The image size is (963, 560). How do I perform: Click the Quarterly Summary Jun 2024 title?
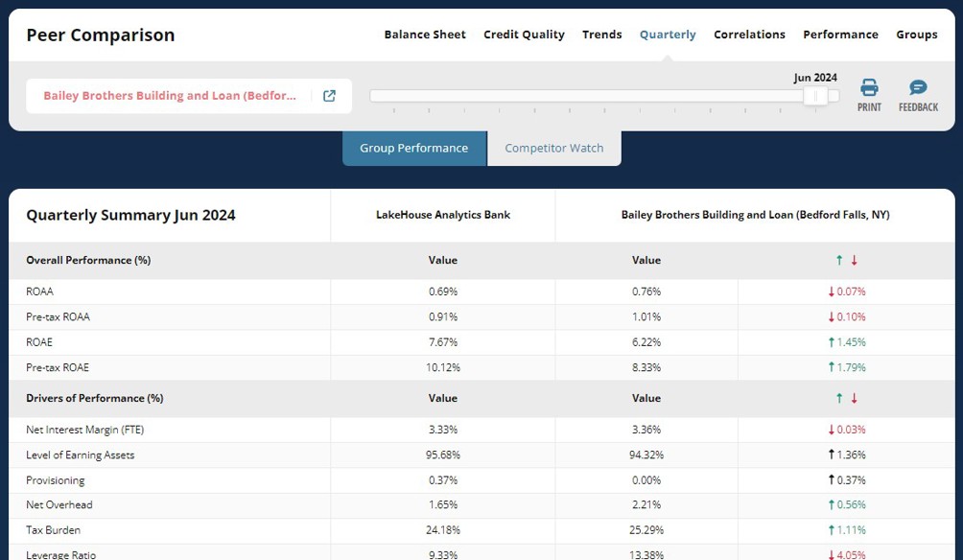point(130,216)
